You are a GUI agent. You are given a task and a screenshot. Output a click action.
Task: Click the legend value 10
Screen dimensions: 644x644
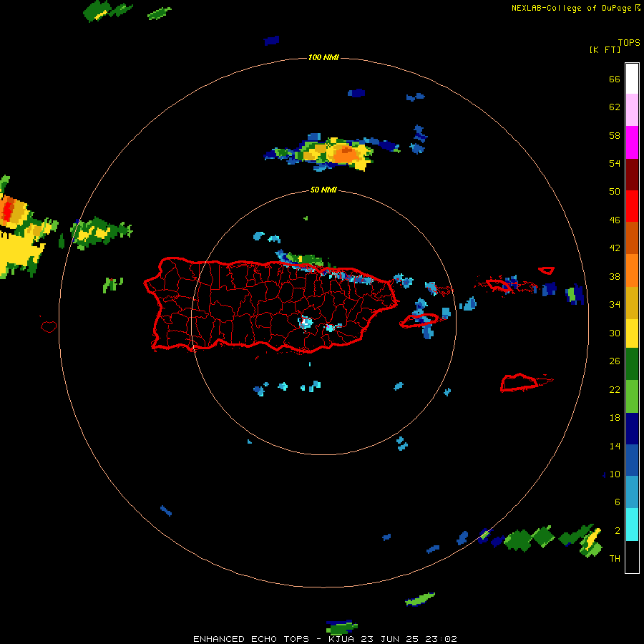(615, 474)
